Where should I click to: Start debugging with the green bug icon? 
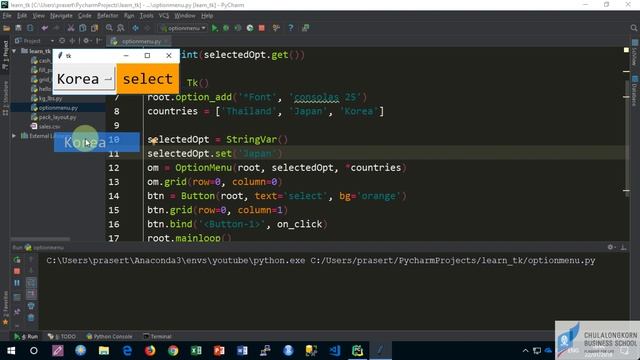pos(226,28)
